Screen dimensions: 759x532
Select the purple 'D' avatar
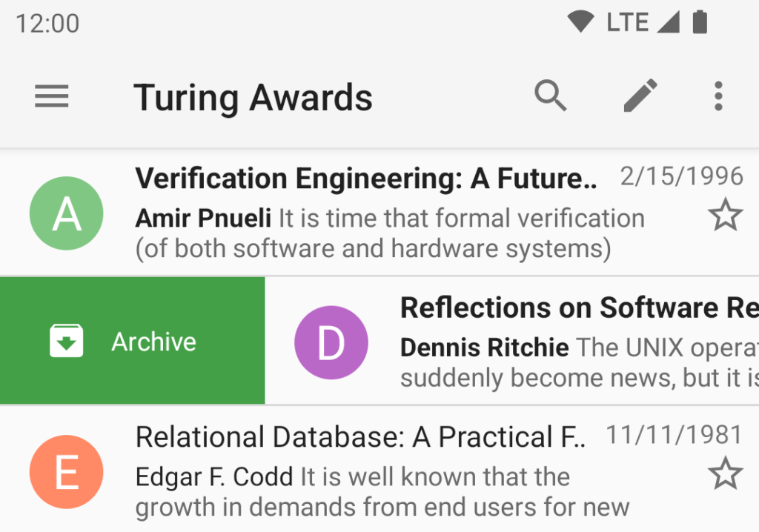[331, 342]
